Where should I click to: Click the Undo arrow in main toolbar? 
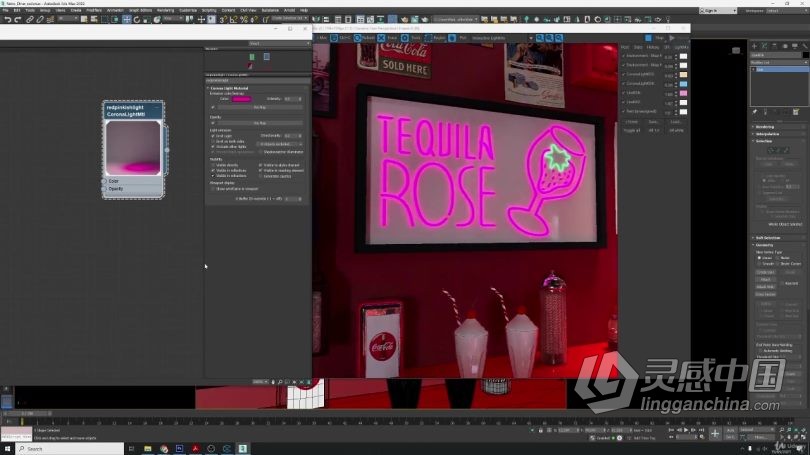[x=7, y=20]
